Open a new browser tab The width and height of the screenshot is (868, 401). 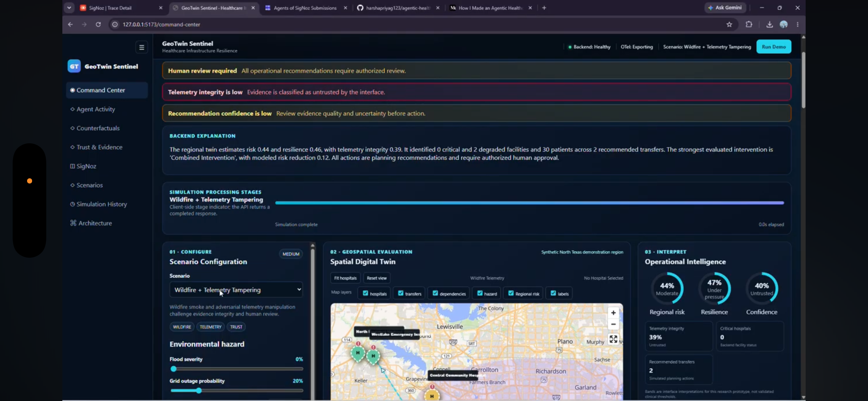(544, 8)
